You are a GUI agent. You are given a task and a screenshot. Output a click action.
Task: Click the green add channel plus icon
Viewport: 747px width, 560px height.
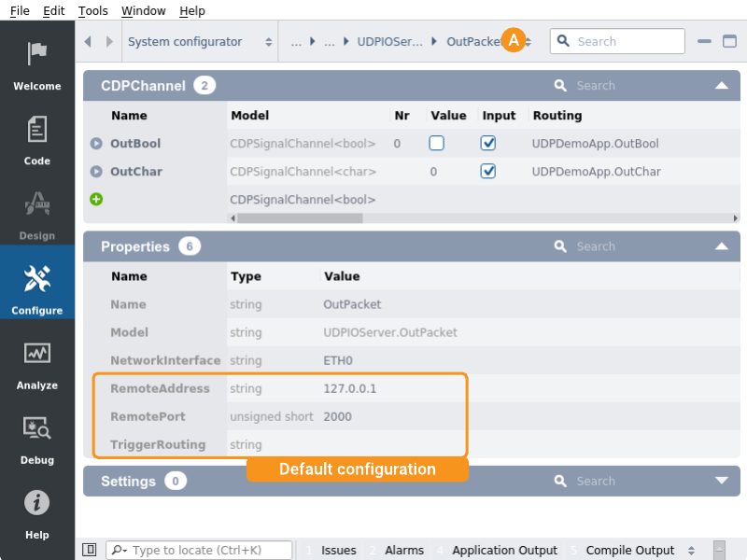pyautogui.click(x=96, y=199)
